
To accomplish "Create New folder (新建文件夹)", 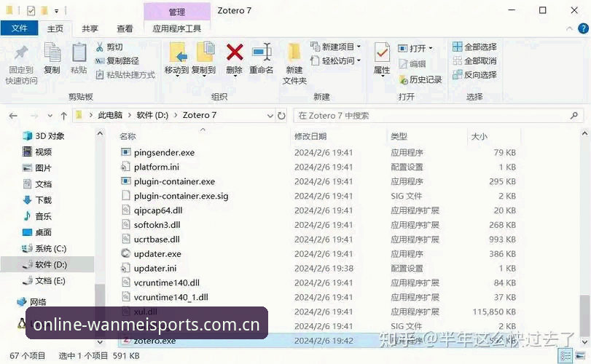I will point(294,64).
